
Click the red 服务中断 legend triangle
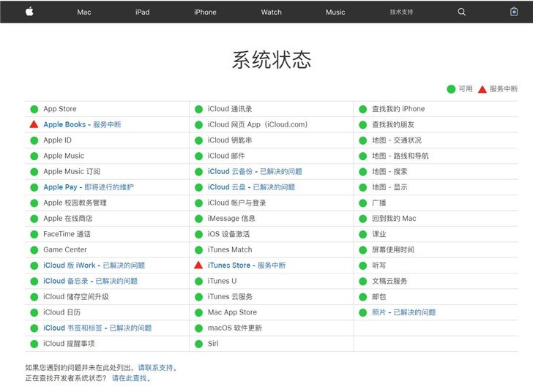pyautogui.click(x=482, y=89)
